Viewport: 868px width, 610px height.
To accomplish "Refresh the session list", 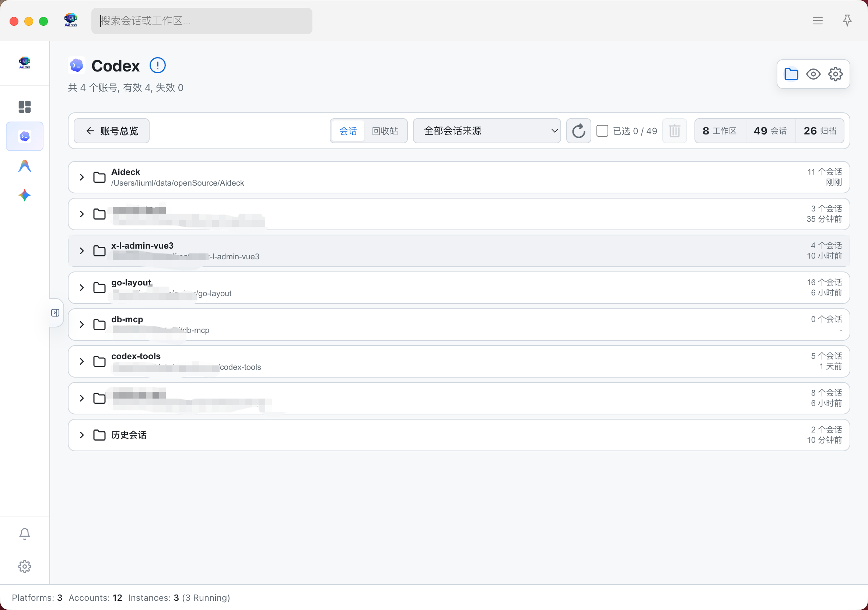I will point(578,131).
